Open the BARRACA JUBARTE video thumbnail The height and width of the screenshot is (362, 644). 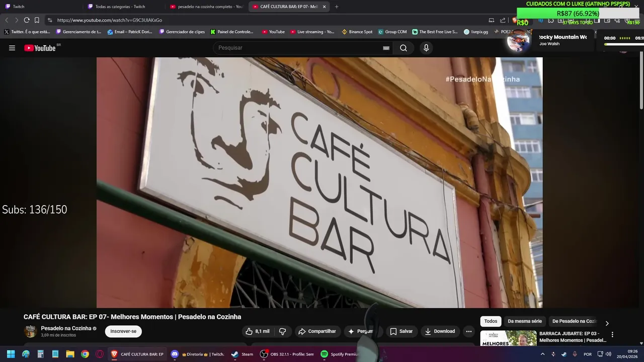(509, 338)
